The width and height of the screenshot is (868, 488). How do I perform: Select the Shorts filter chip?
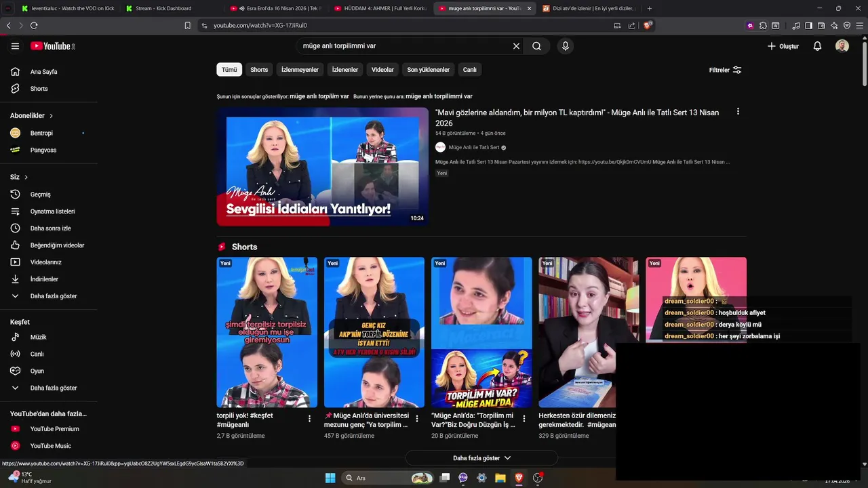click(259, 70)
